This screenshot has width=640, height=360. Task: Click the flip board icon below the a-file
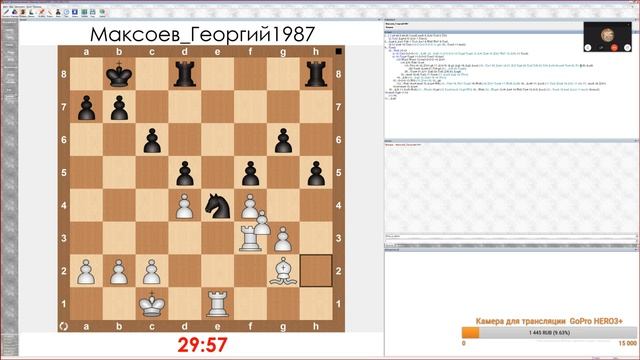pos(64,326)
